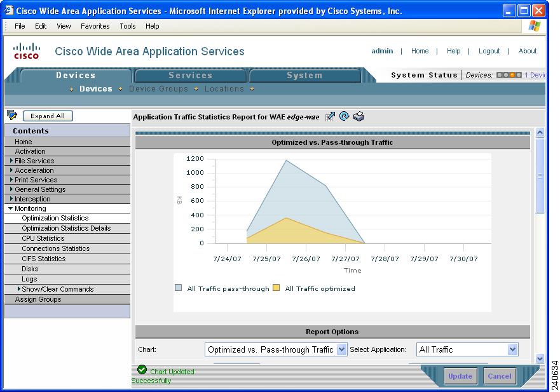Click the Update button
Image resolution: width=560 pixels, height=392 pixels.
(x=460, y=376)
